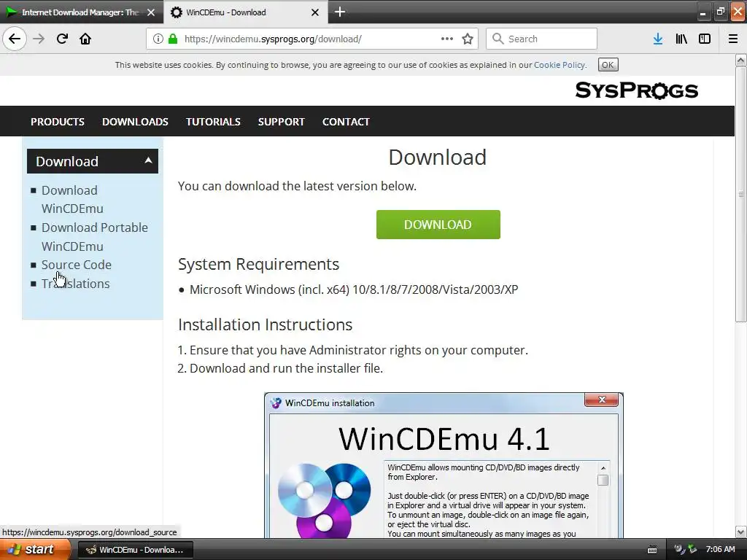Select WinCDEmu taskbar window button
Viewport: 747px width, 560px height.
point(135,550)
